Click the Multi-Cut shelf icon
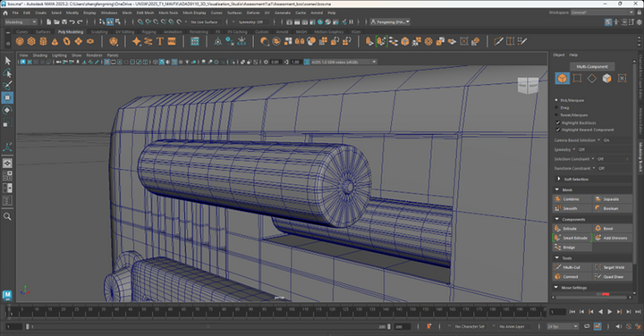The height and width of the screenshot is (336, 644). (498, 41)
